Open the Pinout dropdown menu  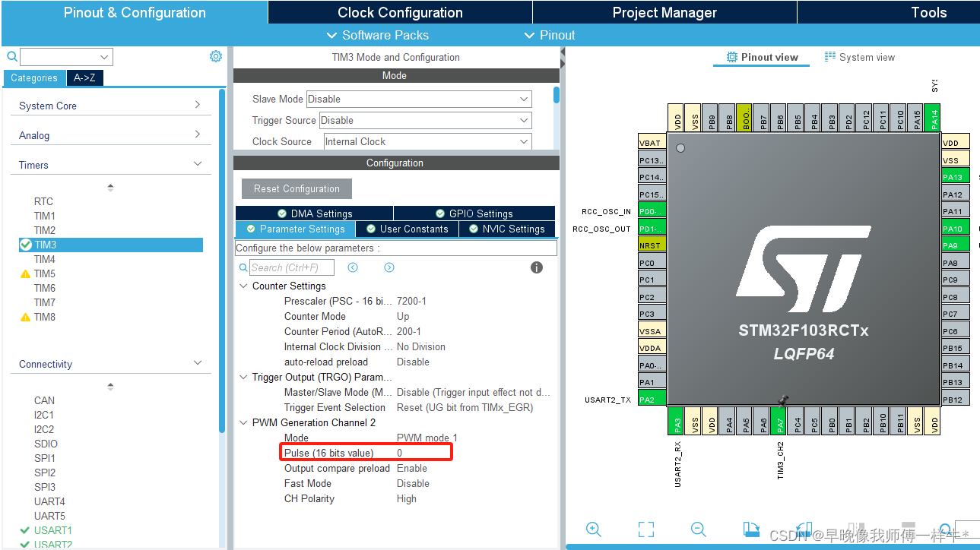550,35
